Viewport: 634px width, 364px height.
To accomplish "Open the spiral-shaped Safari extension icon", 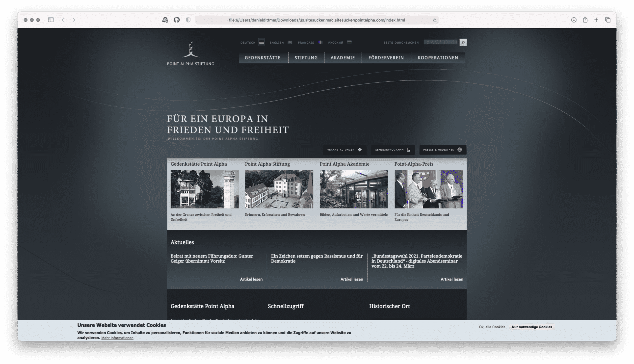I will (x=165, y=20).
